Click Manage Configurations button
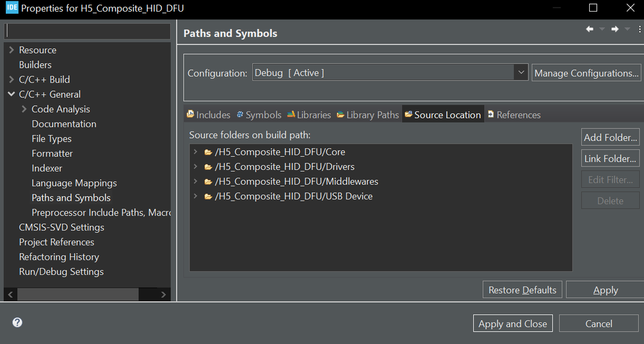 click(587, 73)
